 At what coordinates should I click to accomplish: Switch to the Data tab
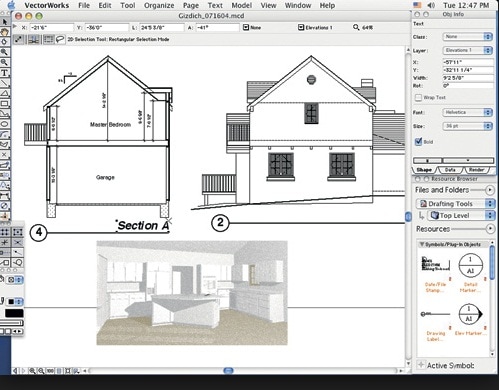pyautogui.click(x=450, y=170)
